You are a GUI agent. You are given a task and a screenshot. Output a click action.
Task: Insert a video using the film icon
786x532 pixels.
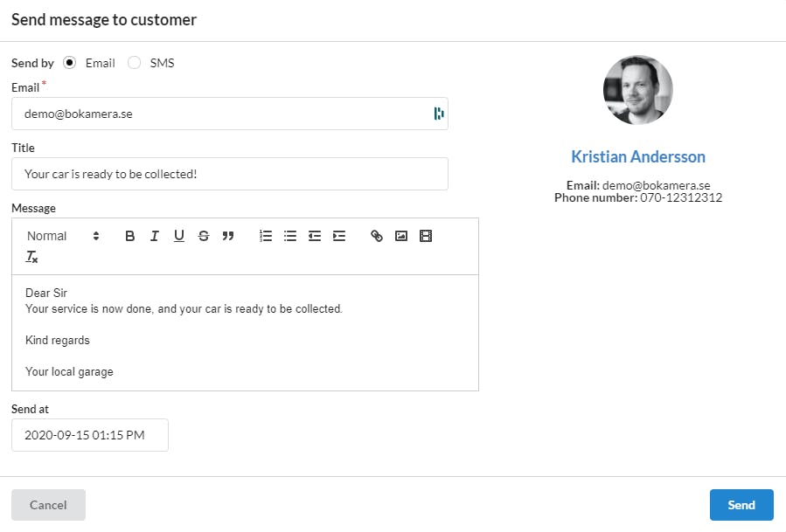pyautogui.click(x=426, y=236)
